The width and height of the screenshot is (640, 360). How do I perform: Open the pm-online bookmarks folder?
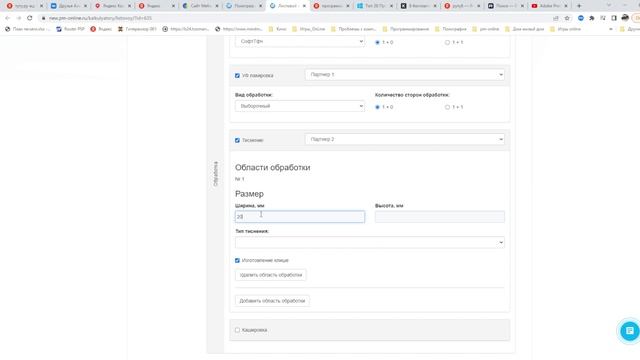tap(486, 29)
